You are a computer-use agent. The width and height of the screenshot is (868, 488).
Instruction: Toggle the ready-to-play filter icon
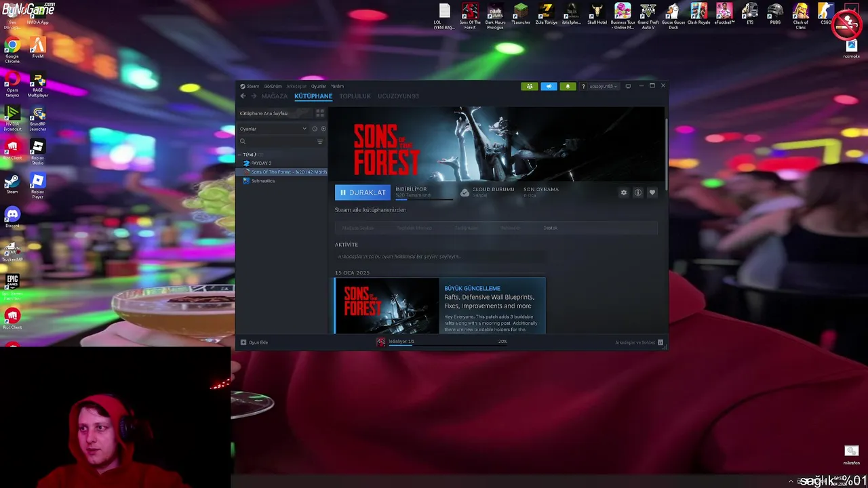[x=323, y=129]
